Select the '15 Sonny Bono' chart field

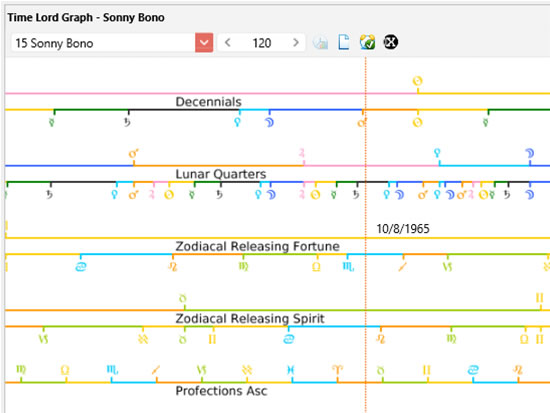(x=103, y=43)
